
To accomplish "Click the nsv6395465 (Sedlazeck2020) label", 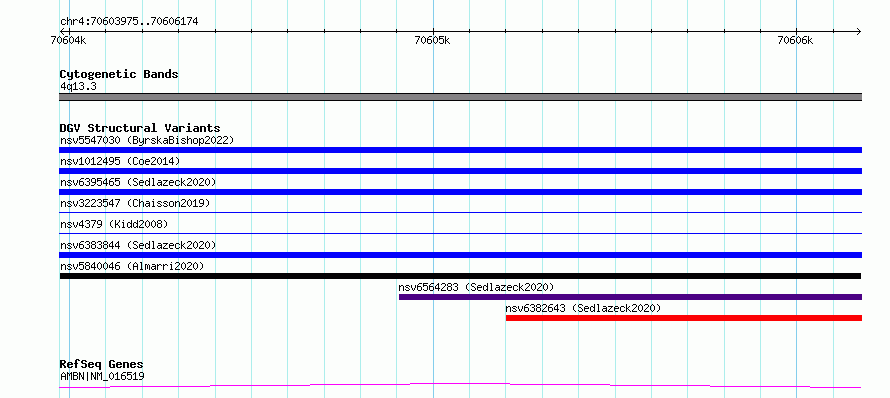I will tap(138, 182).
